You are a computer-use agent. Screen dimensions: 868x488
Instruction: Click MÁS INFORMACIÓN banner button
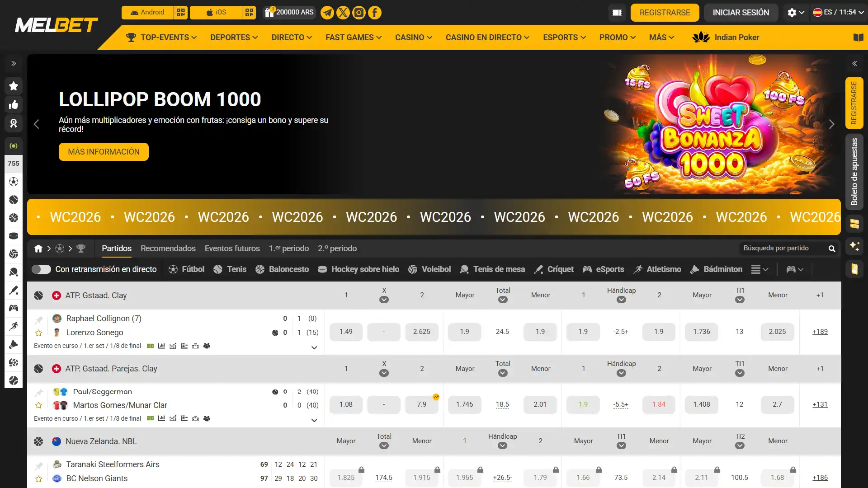pyautogui.click(x=104, y=152)
